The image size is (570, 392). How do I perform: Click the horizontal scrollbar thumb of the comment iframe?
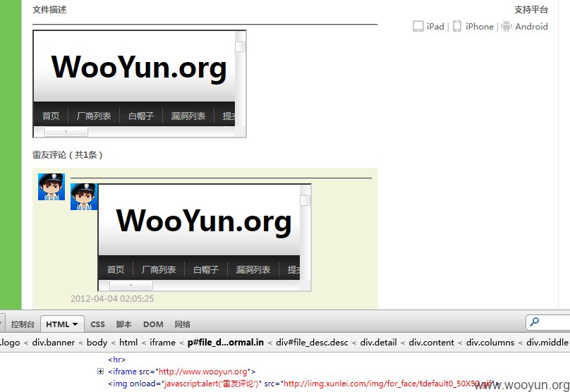131,285
